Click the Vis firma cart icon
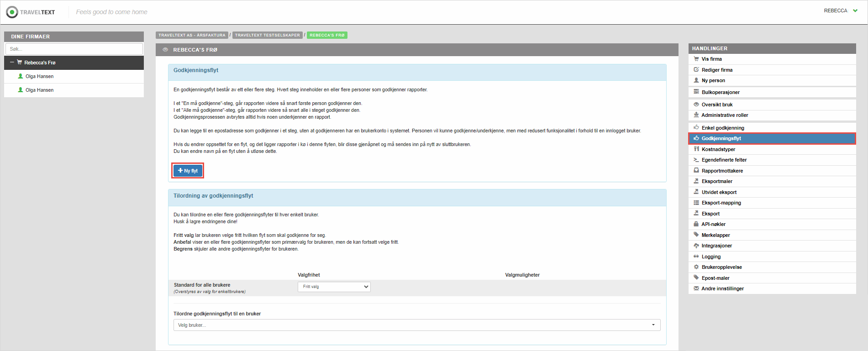 click(696, 59)
